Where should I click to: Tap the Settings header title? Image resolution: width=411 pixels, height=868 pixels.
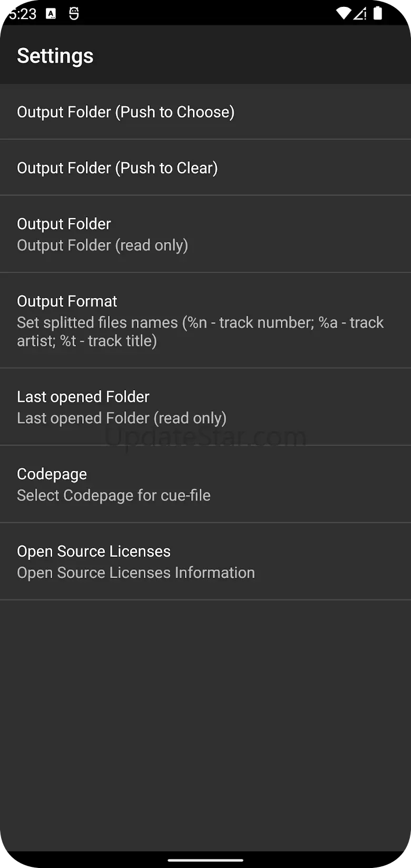[x=55, y=56]
